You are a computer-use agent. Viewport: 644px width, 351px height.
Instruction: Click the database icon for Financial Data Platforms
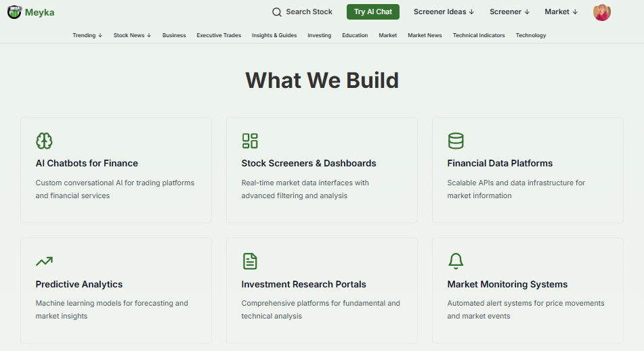tap(456, 141)
